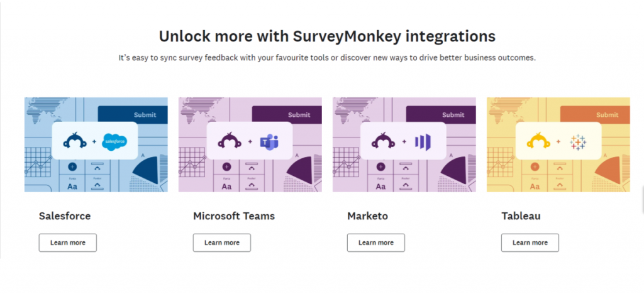Click the Salesforce cloud logo
The height and width of the screenshot is (294, 644).
click(114, 142)
